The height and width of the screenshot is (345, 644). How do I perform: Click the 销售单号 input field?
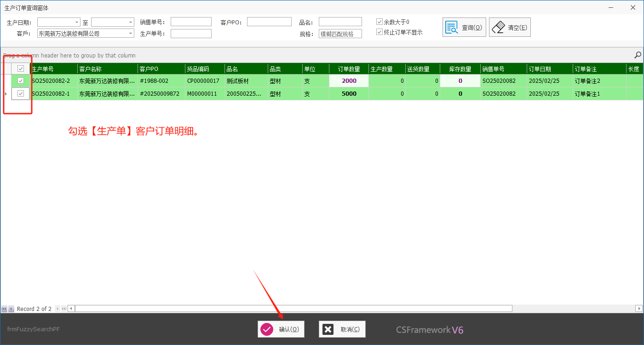point(191,22)
